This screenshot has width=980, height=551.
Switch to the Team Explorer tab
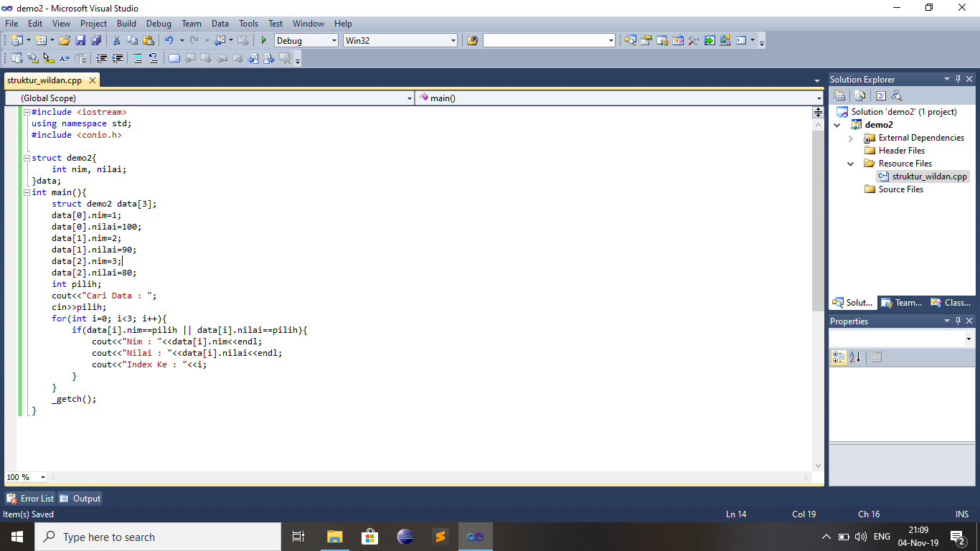(x=901, y=302)
